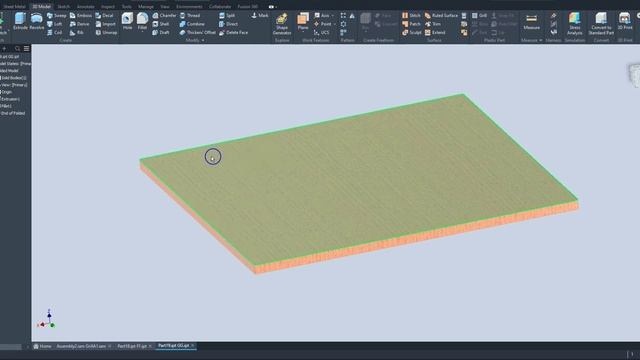The image size is (640, 360).
Task: Select the Patch surface tool
Action: [411, 24]
